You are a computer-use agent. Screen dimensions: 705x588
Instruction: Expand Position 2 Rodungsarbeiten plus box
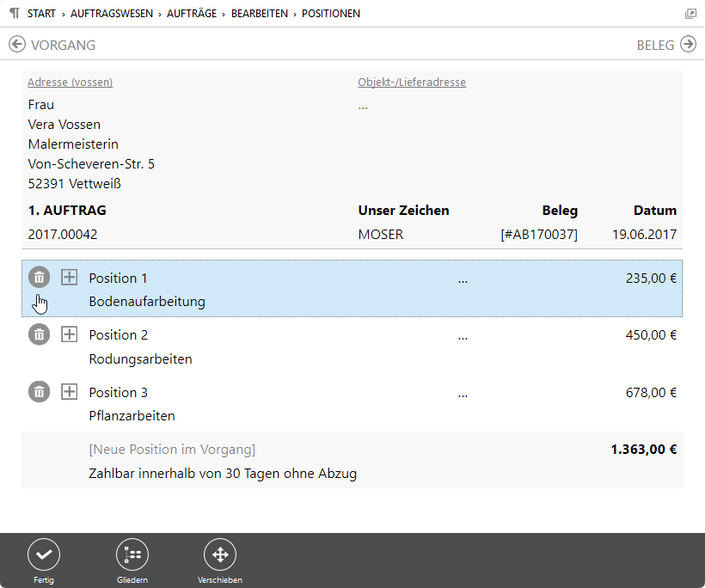[70, 334]
